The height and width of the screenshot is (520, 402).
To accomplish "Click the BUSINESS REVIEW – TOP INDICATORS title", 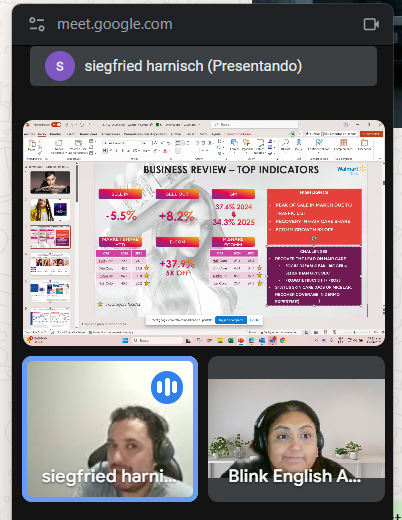I will point(231,170).
